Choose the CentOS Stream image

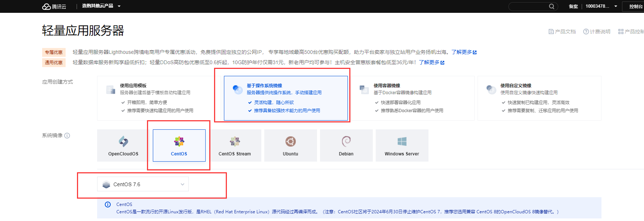235,146
